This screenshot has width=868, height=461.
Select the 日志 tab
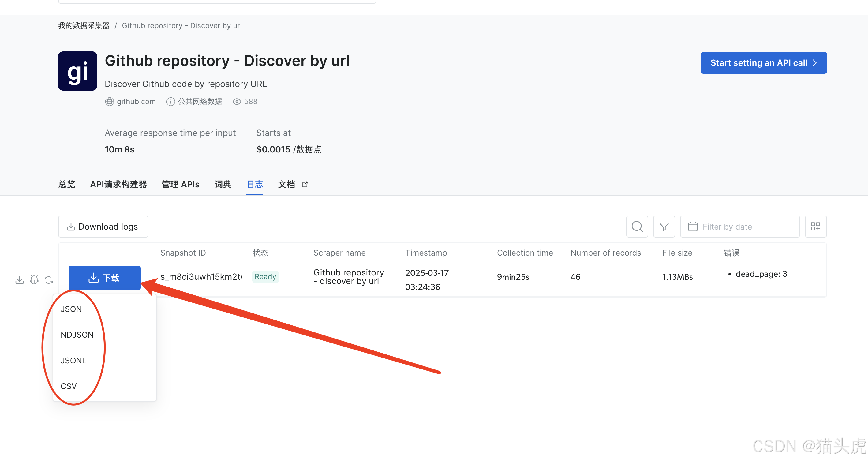click(255, 184)
